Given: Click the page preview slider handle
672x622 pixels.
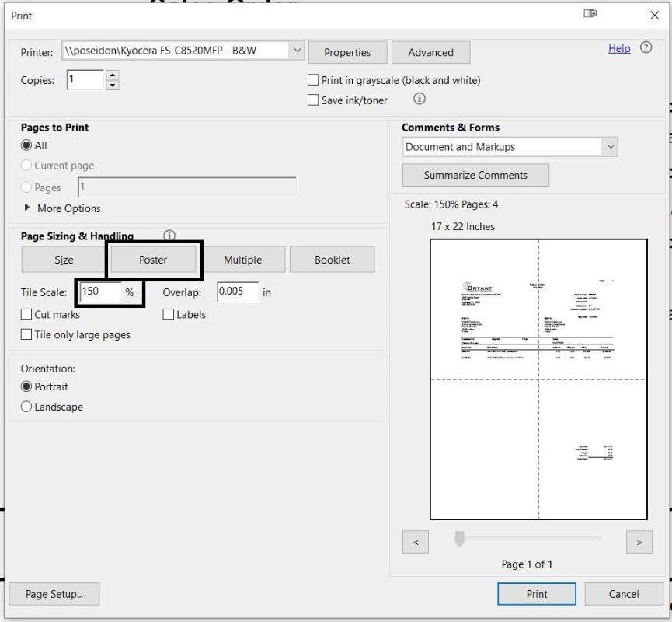Looking at the screenshot, I should click(459, 539).
